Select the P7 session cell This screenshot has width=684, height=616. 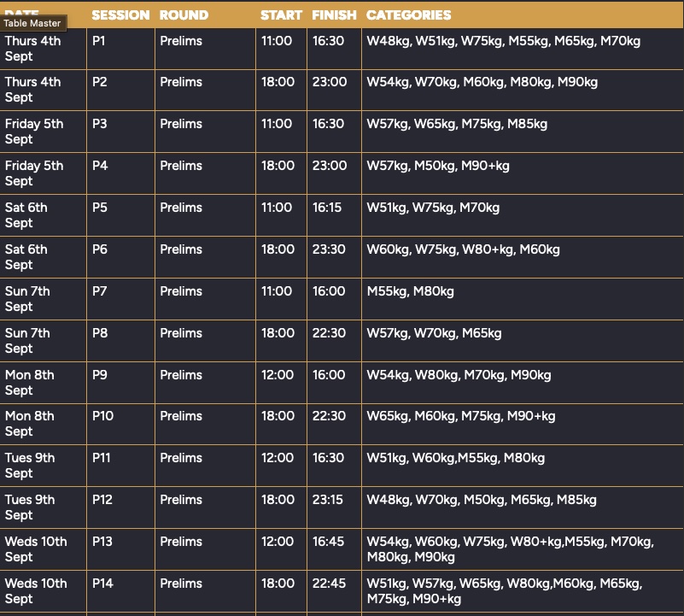click(100, 291)
